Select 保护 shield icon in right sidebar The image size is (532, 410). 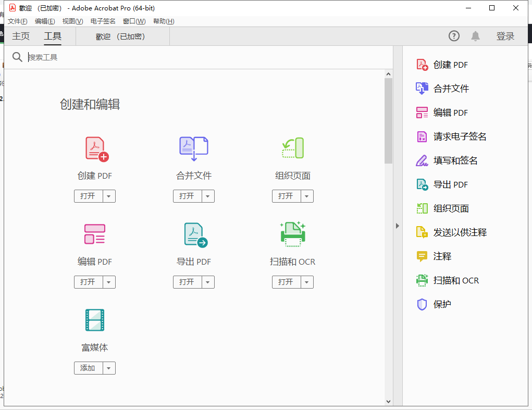point(422,304)
